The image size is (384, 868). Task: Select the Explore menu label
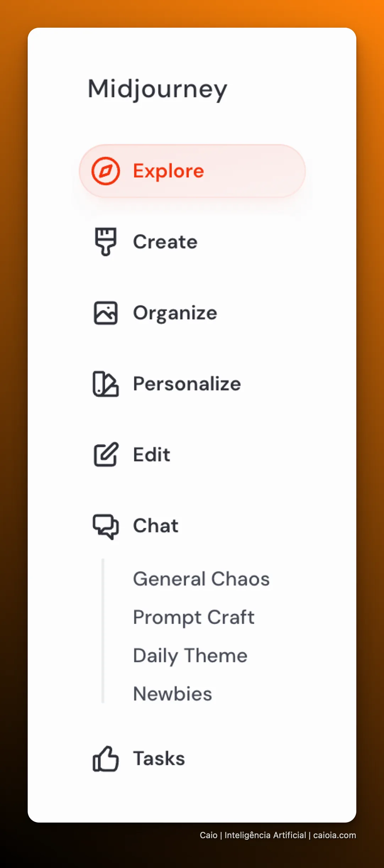click(x=169, y=171)
